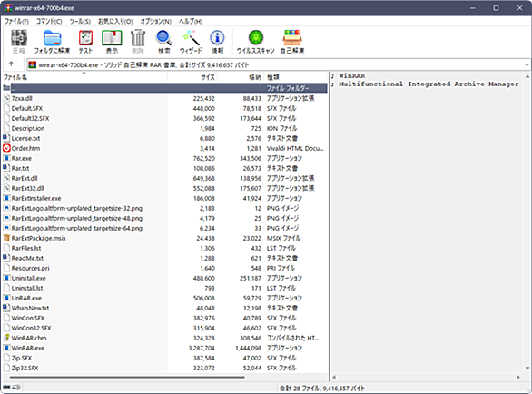
Task: Show archive 情報 info
Action: point(217,38)
